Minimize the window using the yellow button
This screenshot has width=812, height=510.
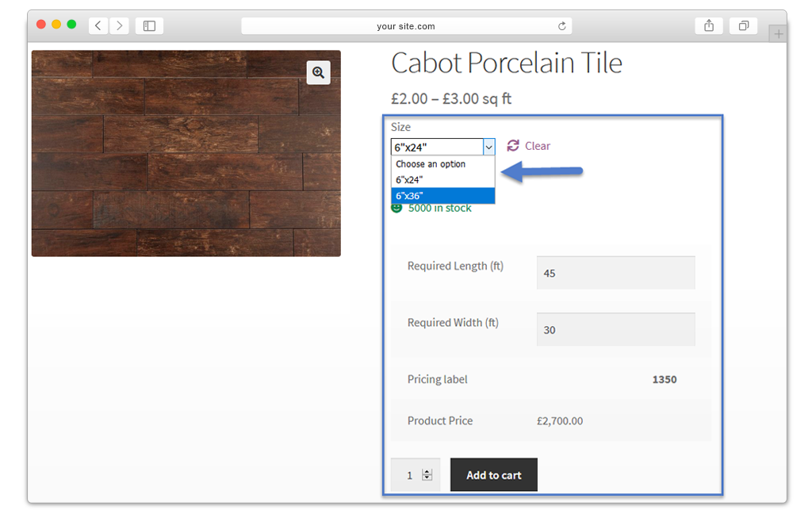(x=56, y=25)
